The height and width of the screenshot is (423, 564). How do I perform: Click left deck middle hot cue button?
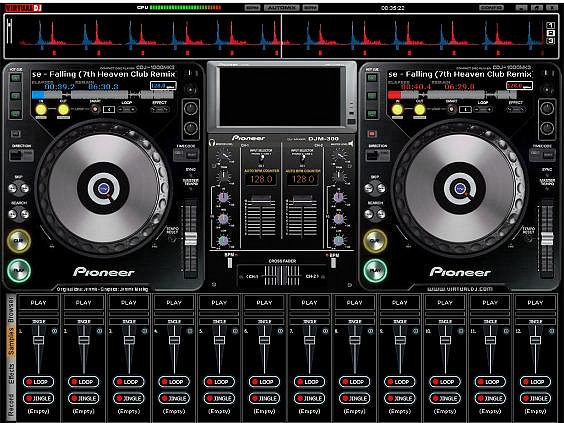tap(15, 96)
